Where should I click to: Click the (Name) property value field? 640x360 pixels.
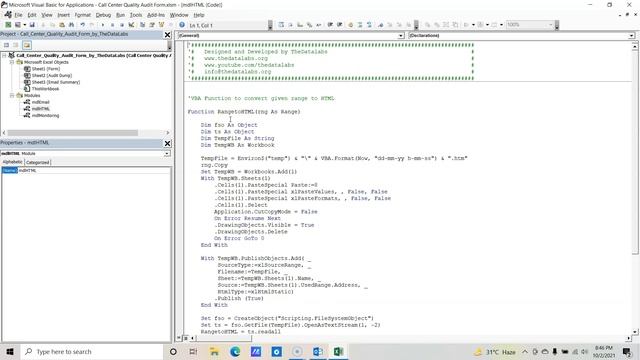coord(94,170)
